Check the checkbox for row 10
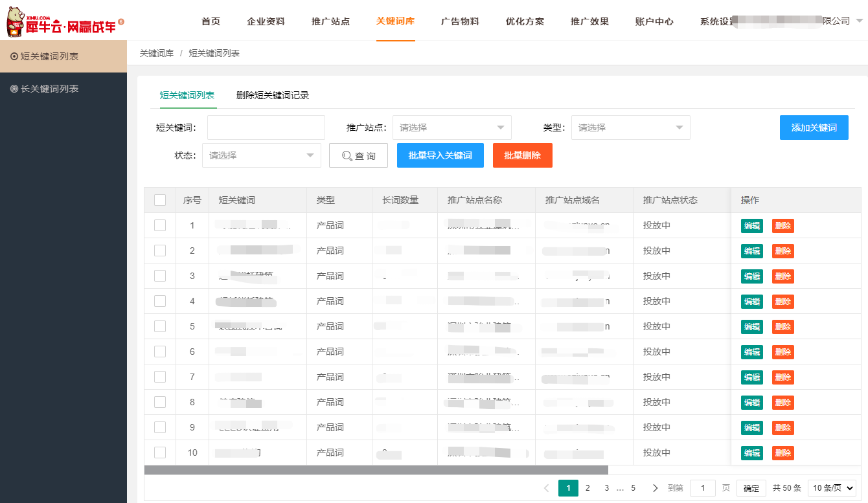 click(160, 453)
